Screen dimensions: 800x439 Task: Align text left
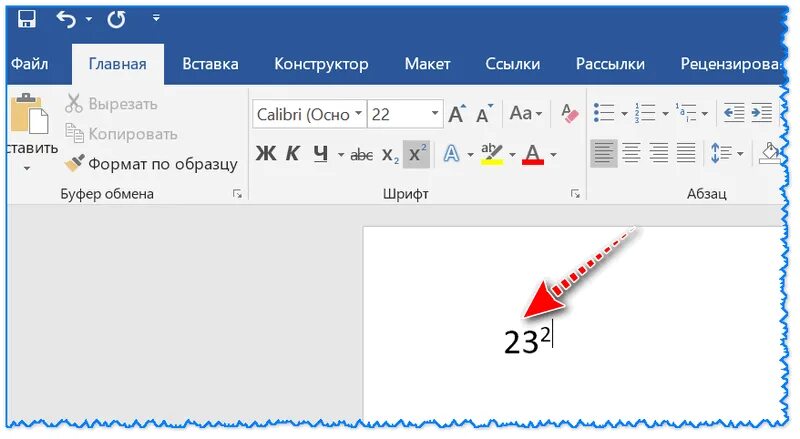point(604,153)
